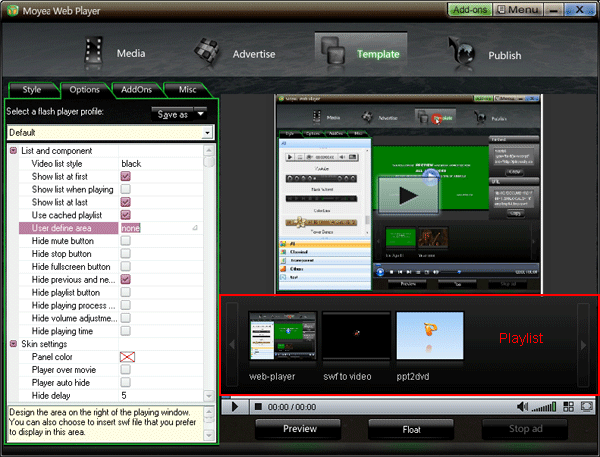
Task: Click the Preview button
Action: 299,429
